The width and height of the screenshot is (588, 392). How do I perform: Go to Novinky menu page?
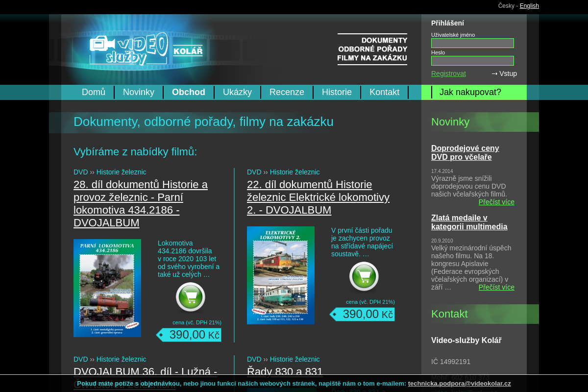139,92
